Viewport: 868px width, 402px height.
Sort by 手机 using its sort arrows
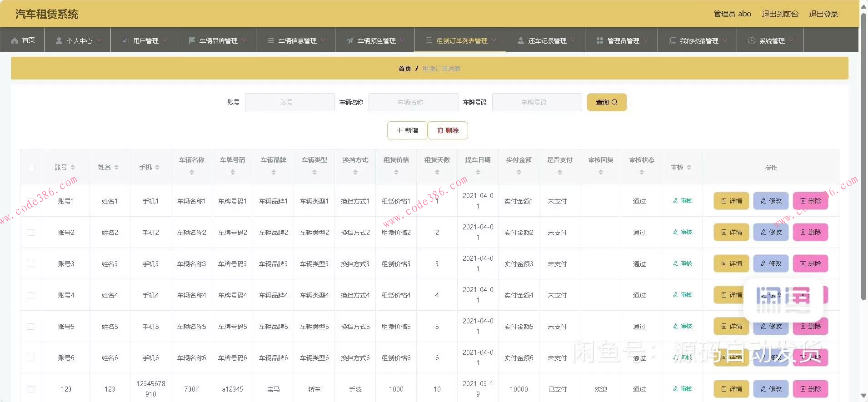coord(157,167)
